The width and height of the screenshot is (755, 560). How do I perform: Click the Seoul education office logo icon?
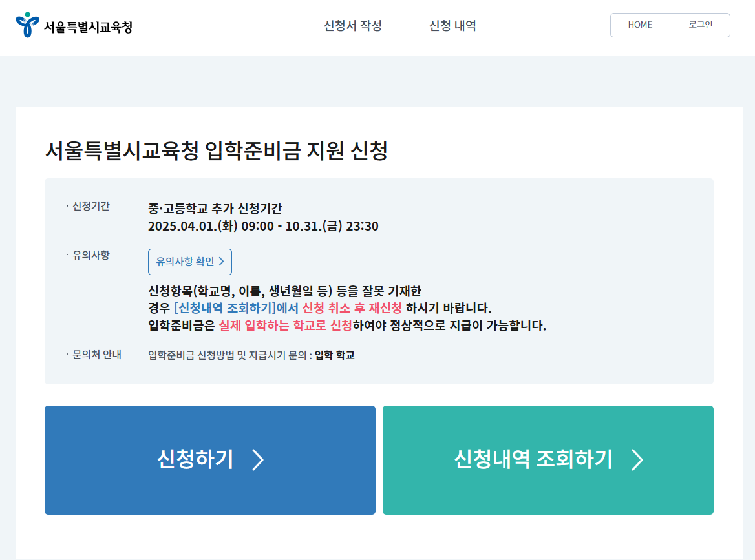tap(27, 25)
